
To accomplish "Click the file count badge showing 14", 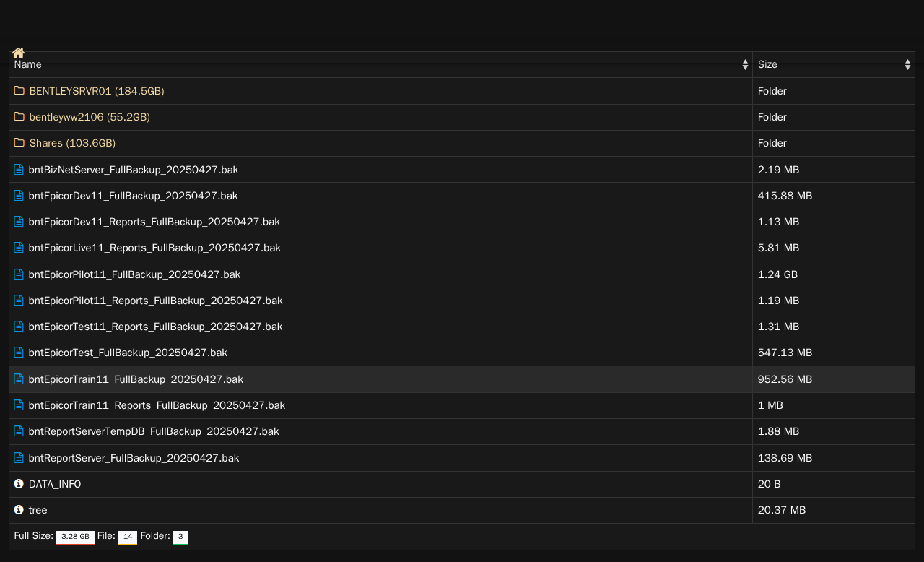I will click(128, 537).
